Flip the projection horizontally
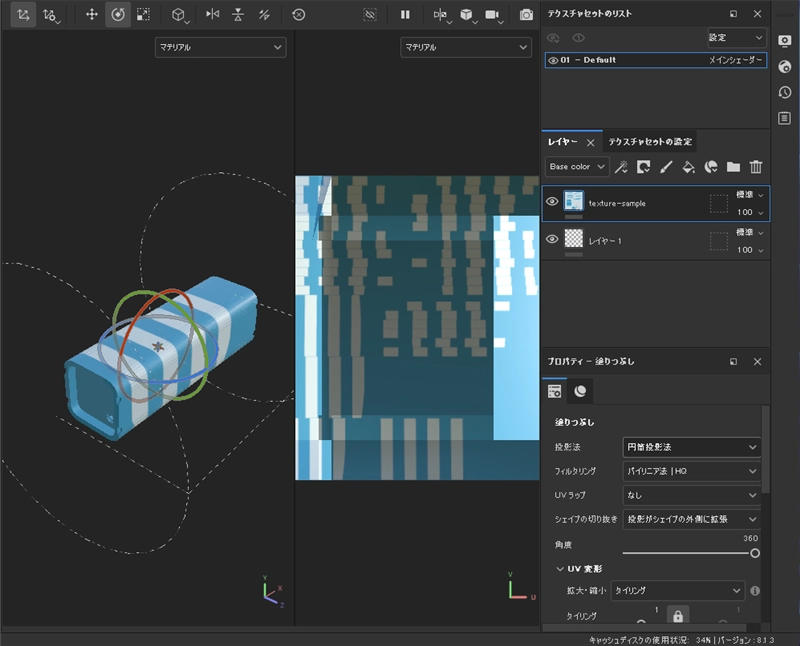The width and height of the screenshot is (800, 646). tap(212, 14)
